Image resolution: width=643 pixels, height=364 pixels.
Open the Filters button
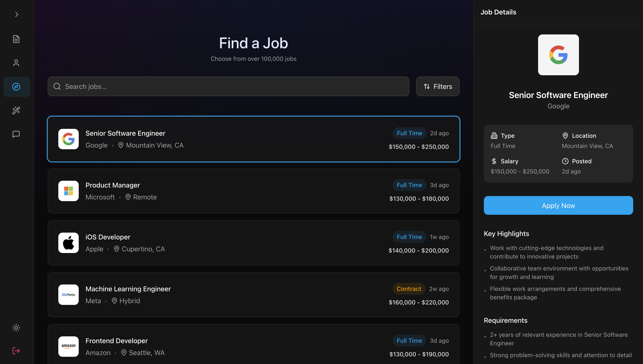point(438,86)
